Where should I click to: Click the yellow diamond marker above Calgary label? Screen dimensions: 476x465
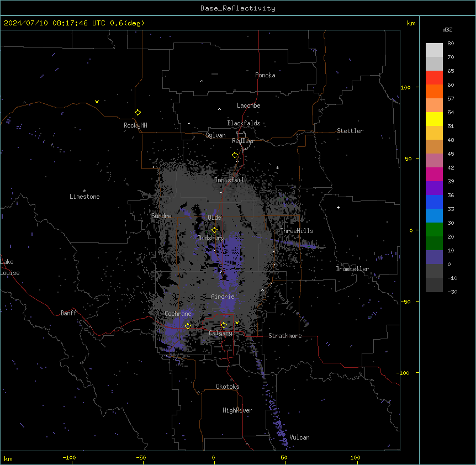224,325
